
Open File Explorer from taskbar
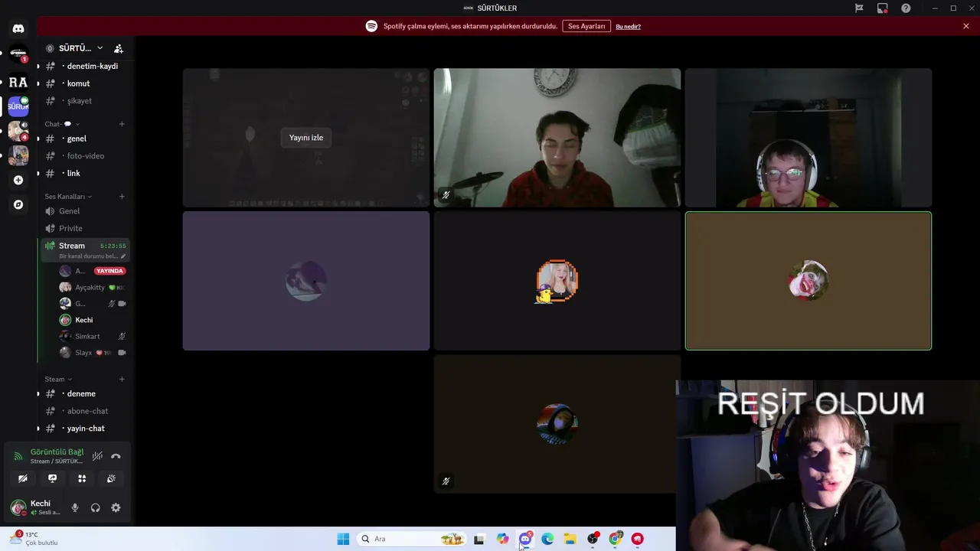point(570,539)
